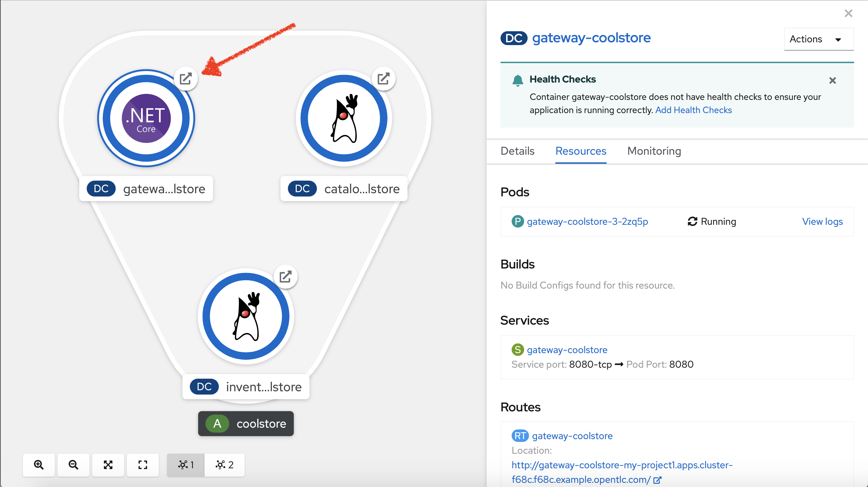The width and height of the screenshot is (868, 487).
Task: Click the pod P badge icon
Action: coord(518,221)
